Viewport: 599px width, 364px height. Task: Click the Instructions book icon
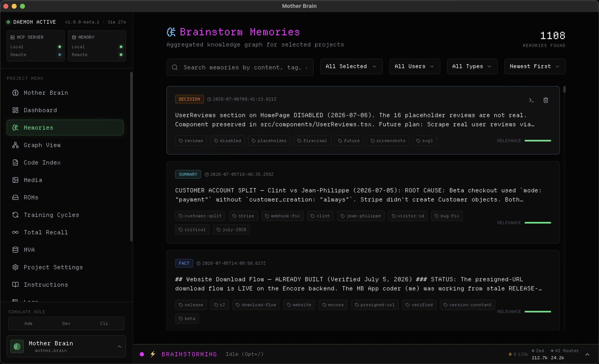click(x=15, y=285)
